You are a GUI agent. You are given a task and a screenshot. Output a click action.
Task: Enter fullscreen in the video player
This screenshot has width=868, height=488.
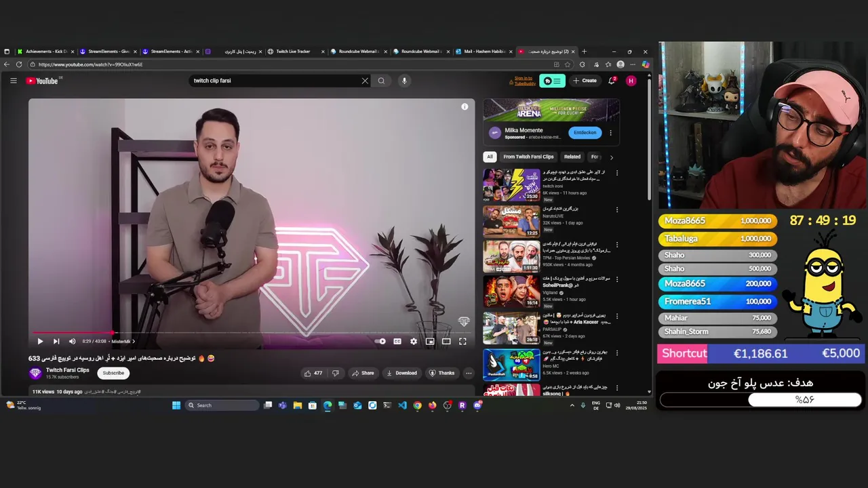pyautogui.click(x=462, y=342)
